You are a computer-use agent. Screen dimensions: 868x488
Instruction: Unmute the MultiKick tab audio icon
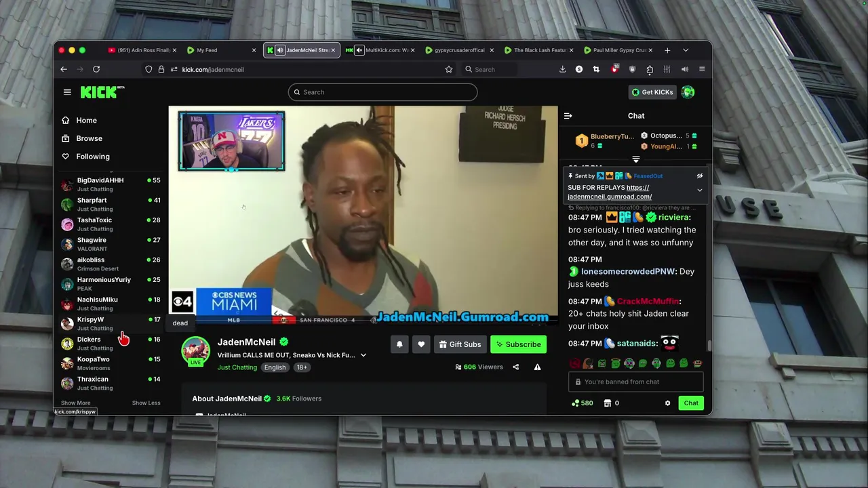(x=359, y=50)
